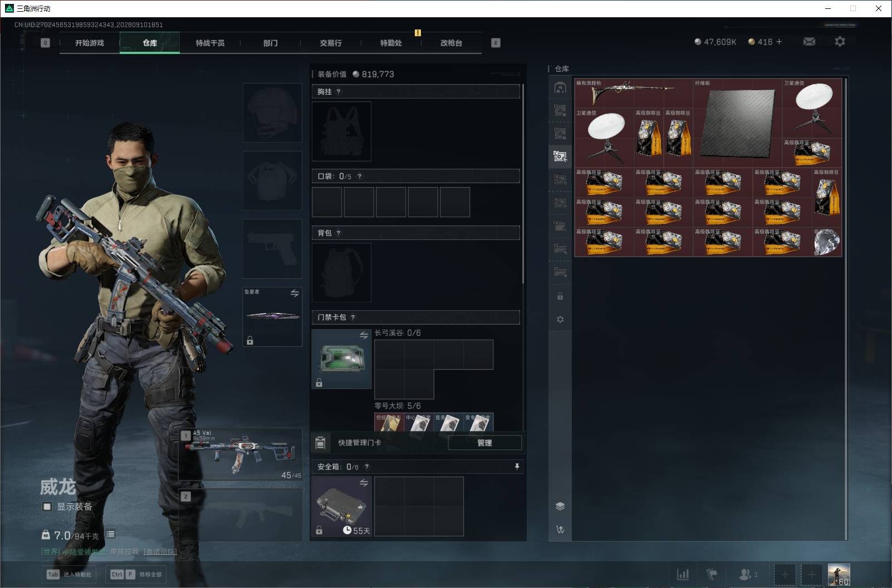Select the main warehouse container icon
The width and height of the screenshot is (892, 588).
click(560, 87)
